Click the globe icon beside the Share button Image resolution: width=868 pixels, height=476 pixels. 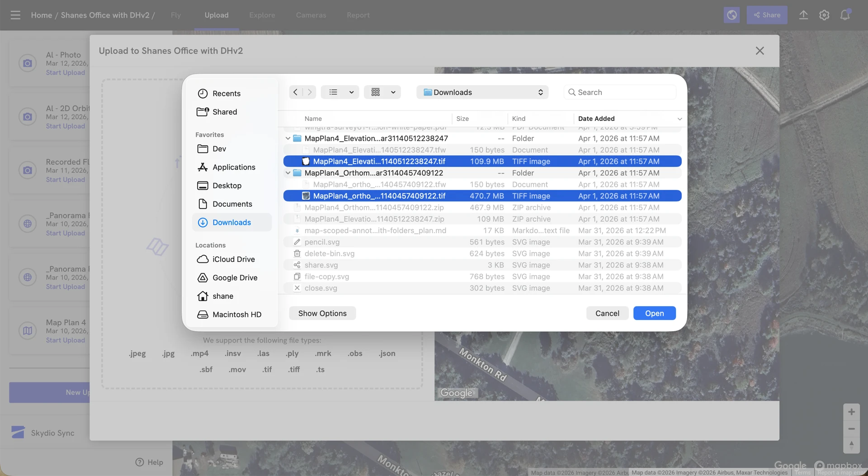point(732,15)
